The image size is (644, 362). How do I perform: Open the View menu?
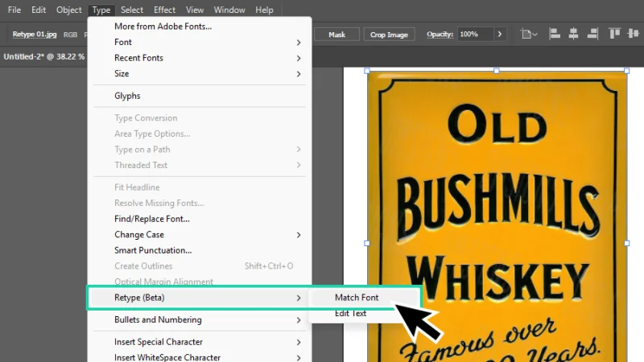pos(195,10)
